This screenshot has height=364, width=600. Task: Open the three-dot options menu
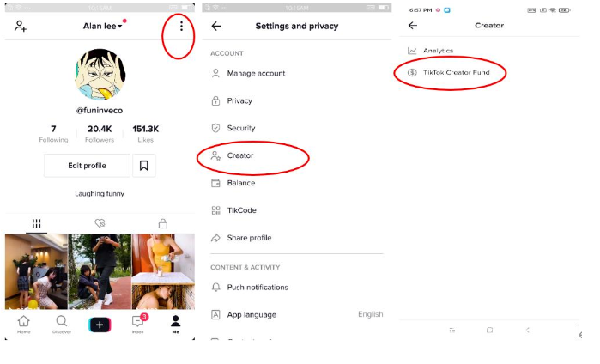[181, 27]
